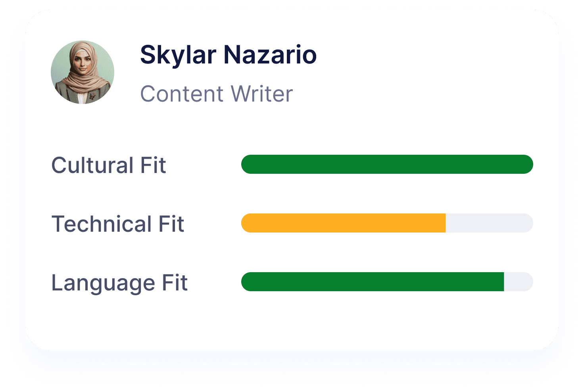Click the surname Nazario
Image resolution: width=584 pixels, height=392 pixels.
(271, 54)
